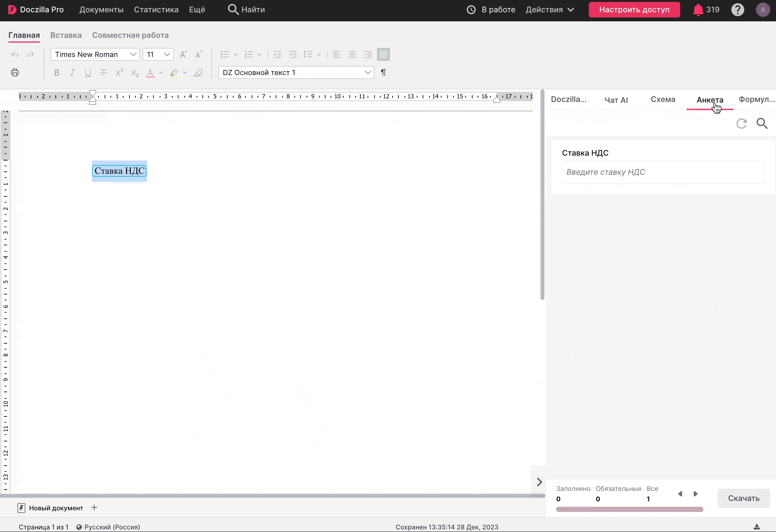The image size is (776, 532).
Task: Open the Doczilla... side panel tab
Action: click(569, 99)
